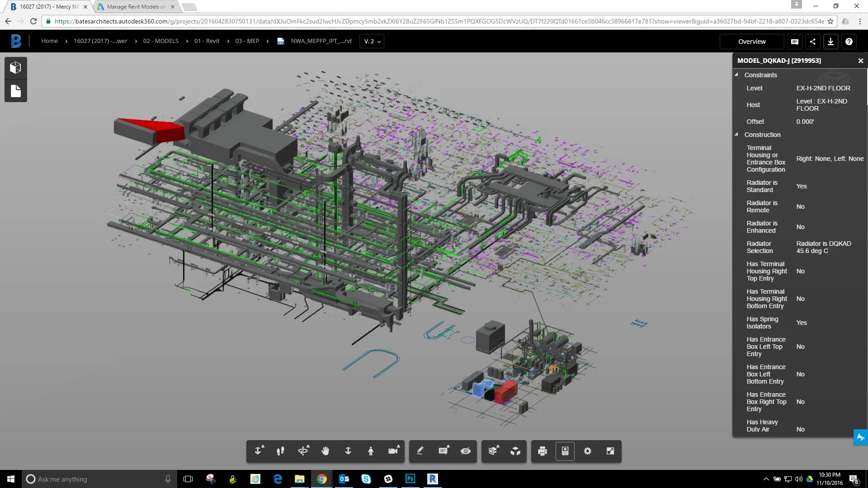Click the Overview button
868x488 pixels.
pos(752,42)
